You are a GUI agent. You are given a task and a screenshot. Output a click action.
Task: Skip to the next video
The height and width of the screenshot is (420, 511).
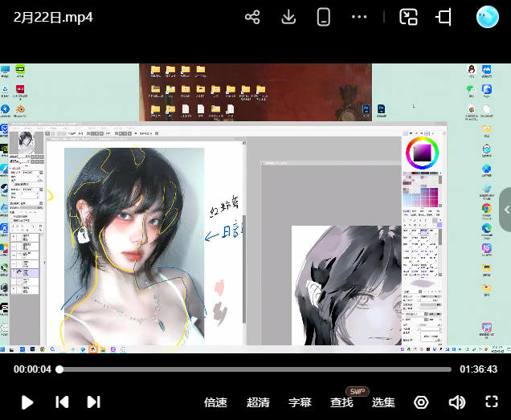point(93,402)
